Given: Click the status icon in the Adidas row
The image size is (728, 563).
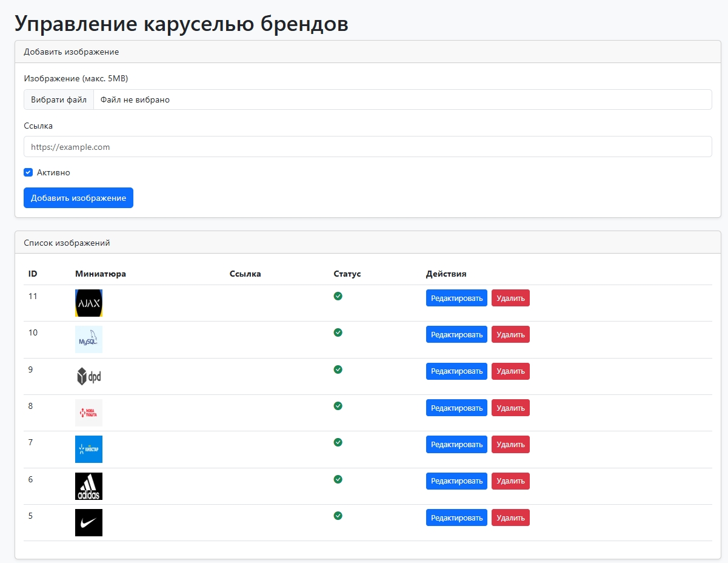Looking at the screenshot, I should [338, 479].
